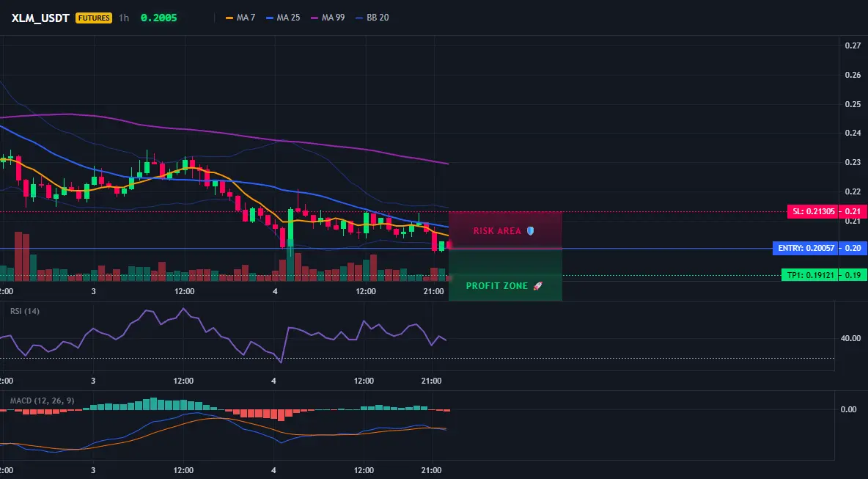868x479 pixels.
Task: Click the 0.24 price axis label
Action: [853, 133]
